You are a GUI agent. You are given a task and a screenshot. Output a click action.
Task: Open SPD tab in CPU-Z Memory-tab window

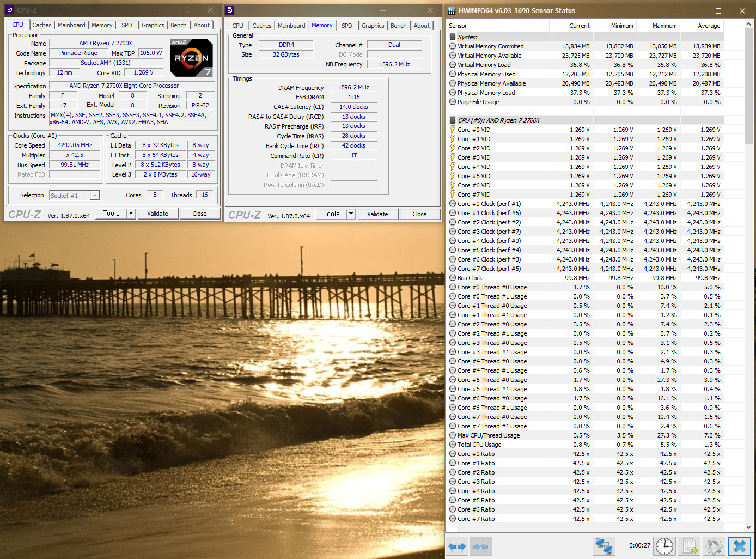[x=347, y=26]
